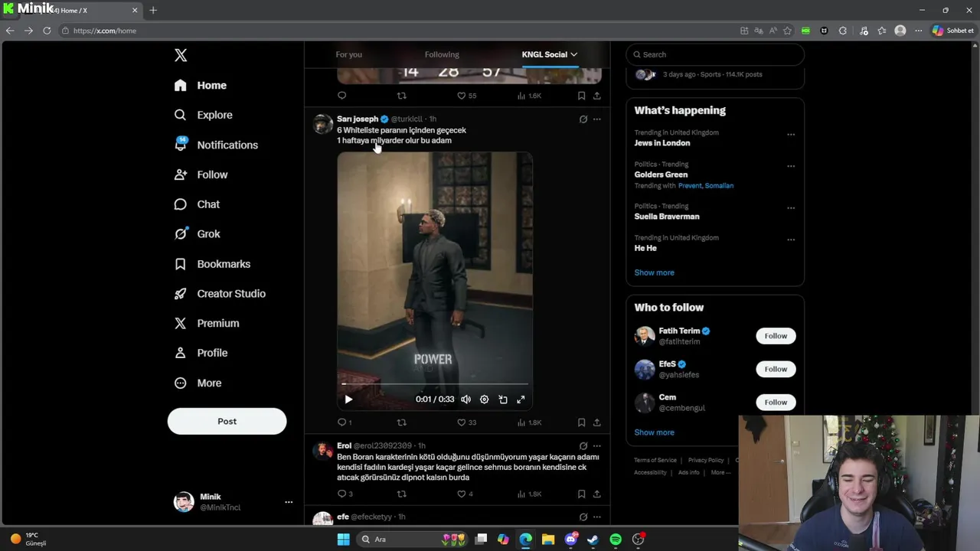Click Grok explain icon on Sarı joseph post

click(x=583, y=119)
